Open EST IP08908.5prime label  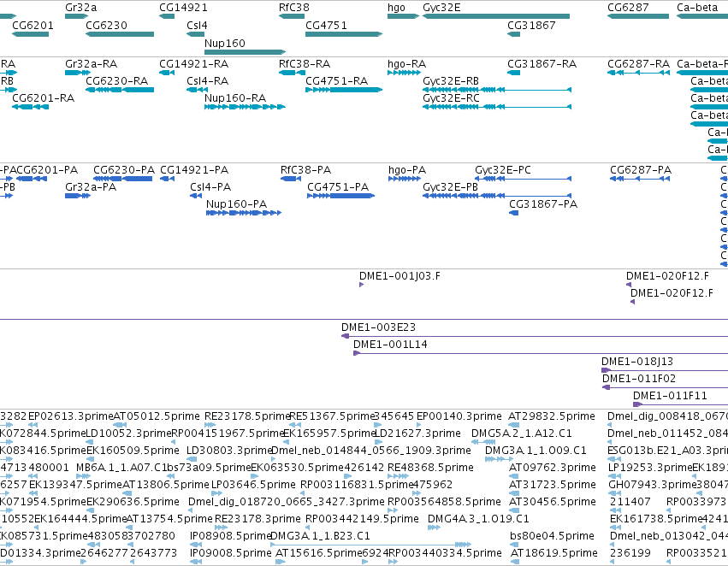point(229,536)
